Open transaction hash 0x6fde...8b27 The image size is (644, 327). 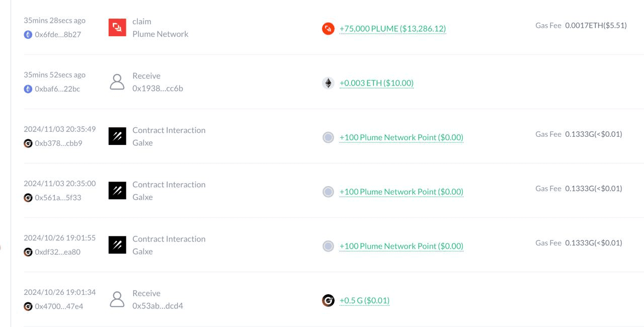[58, 35]
